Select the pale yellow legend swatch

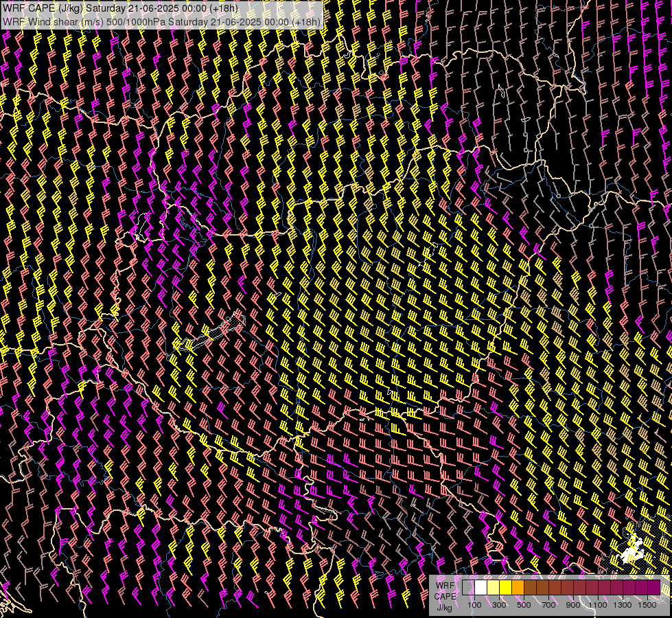tap(494, 587)
